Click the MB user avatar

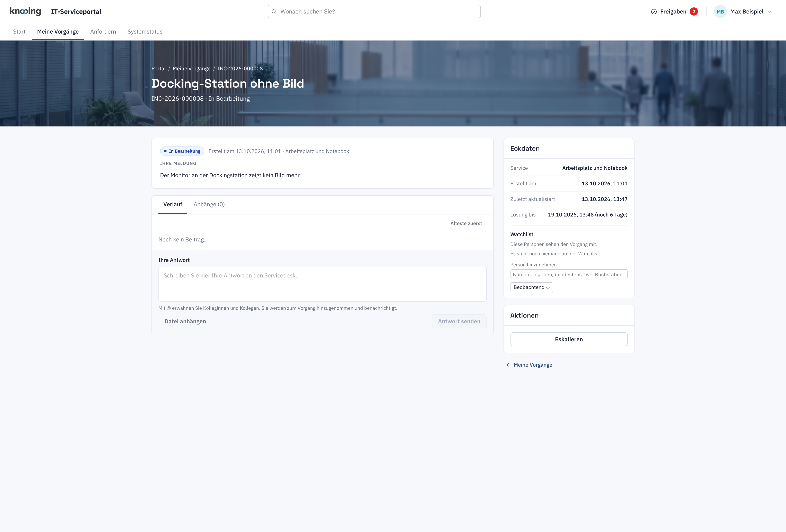pos(720,11)
